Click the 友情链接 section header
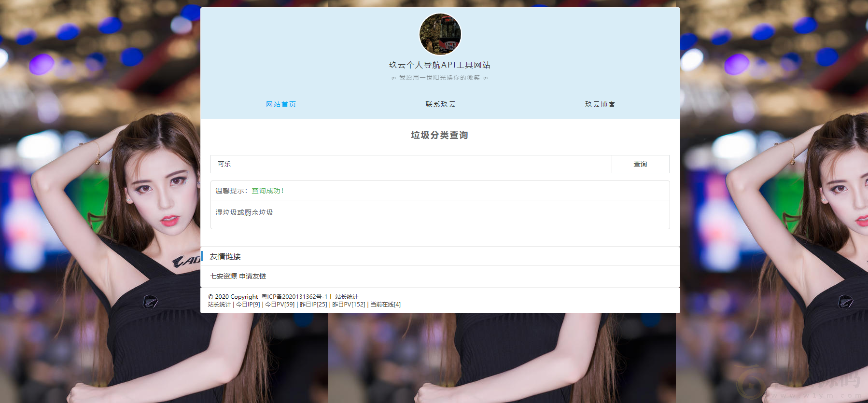868x403 pixels. point(225,256)
